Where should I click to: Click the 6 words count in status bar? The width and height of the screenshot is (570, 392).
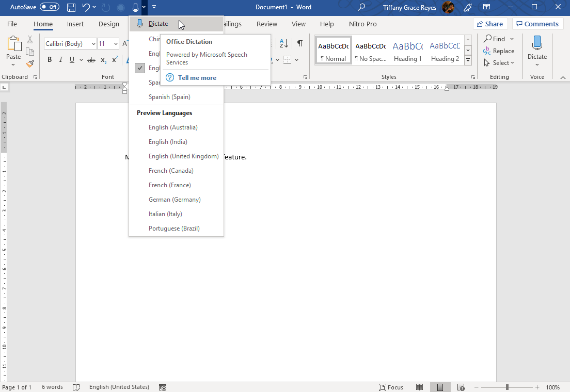(x=52, y=387)
